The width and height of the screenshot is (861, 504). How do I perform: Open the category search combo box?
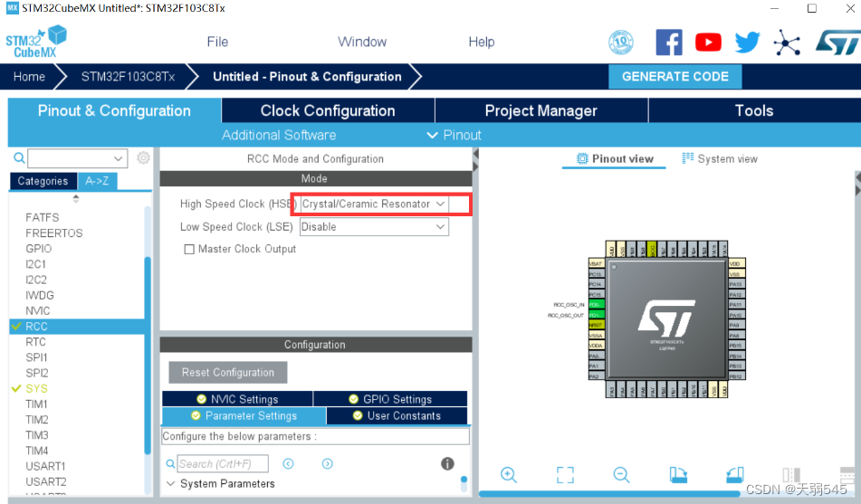pos(78,158)
